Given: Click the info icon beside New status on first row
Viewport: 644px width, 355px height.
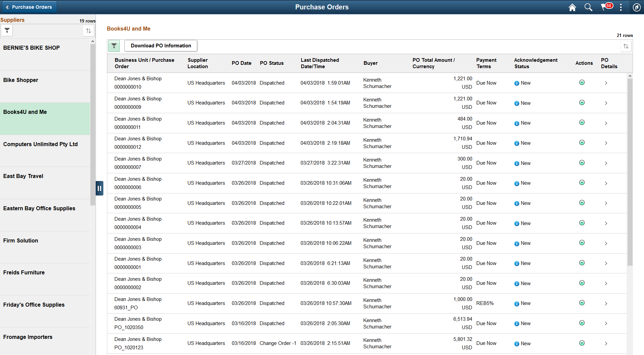Looking at the screenshot, I should coord(517,83).
